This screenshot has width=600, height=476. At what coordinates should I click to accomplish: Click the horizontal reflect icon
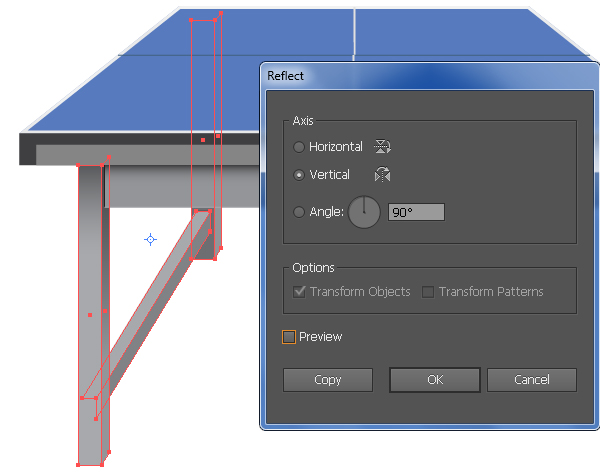(x=382, y=147)
